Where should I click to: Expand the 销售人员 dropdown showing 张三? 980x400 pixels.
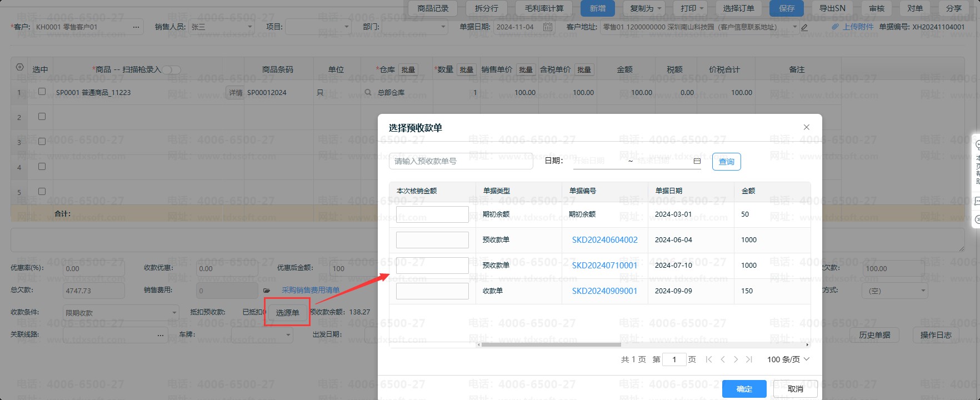(249, 27)
